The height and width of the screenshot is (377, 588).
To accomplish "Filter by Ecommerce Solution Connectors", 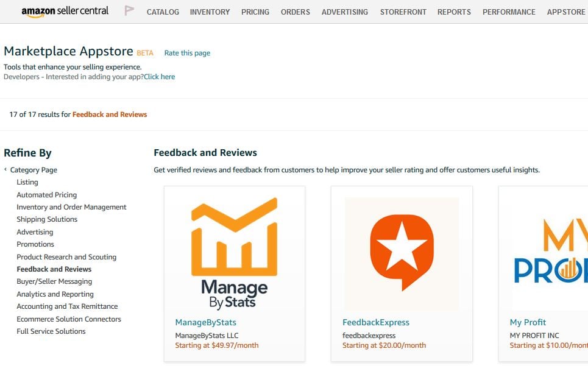I will tap(69, 319).
